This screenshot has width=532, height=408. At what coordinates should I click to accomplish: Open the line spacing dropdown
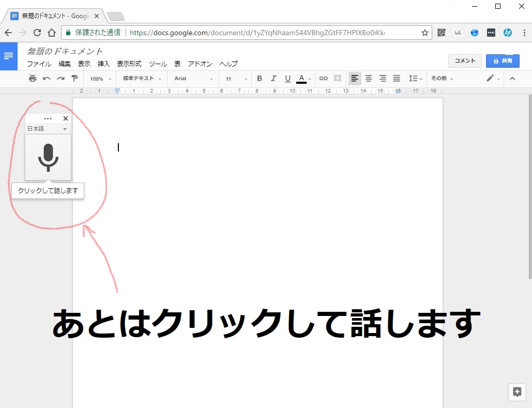click(416, 79)
